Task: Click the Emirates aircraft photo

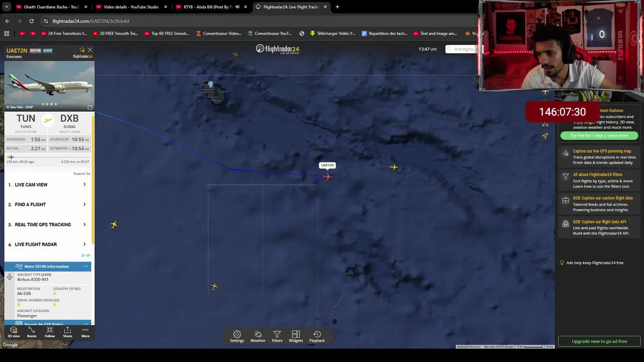Action: click(x=49, y=85)
